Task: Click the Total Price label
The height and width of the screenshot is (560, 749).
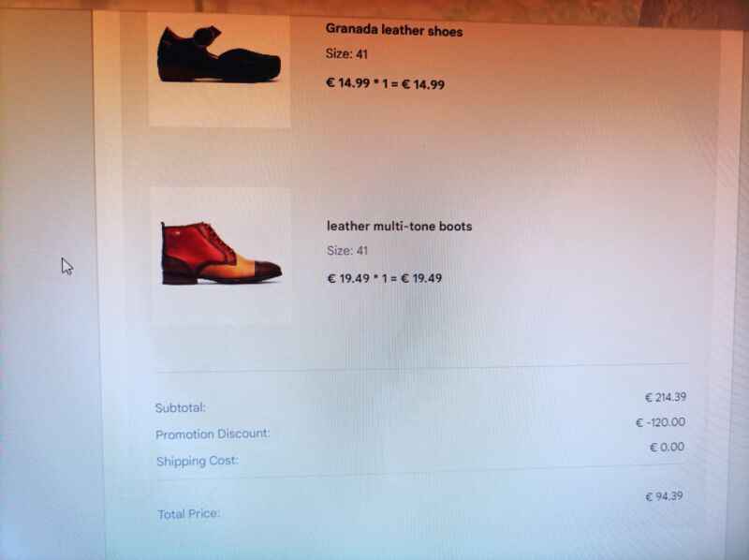Action: (189, 514)
